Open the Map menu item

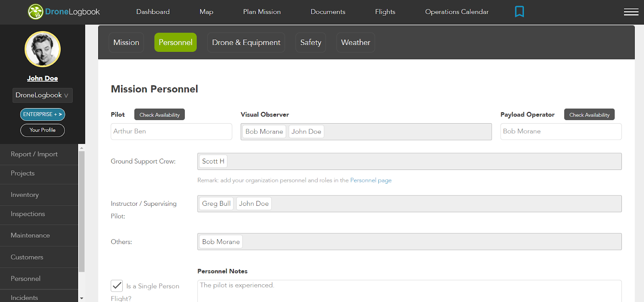pos(206,12)
